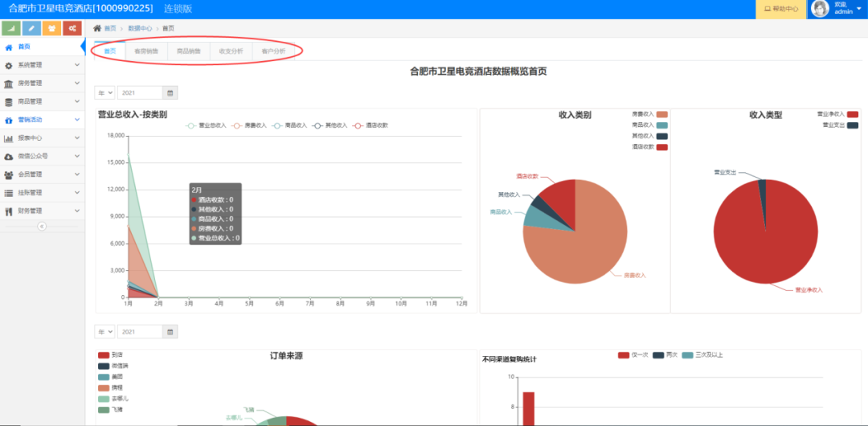The width and height of the screenshot is (868, 426).
Task: Click the gift icon beside 营销活动
Action: pos(8,120)
